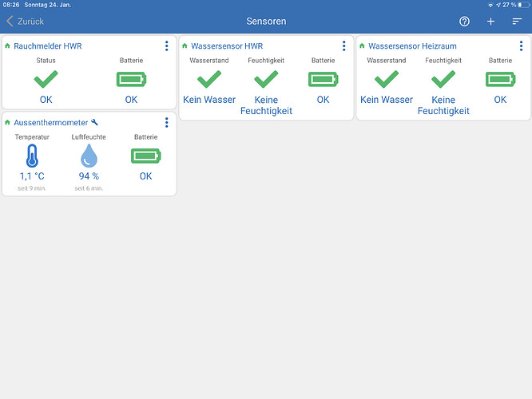Click the Aussenthermometer wrench icon
The width and height of the screenshot is (532, 399).
coord(95,123)
